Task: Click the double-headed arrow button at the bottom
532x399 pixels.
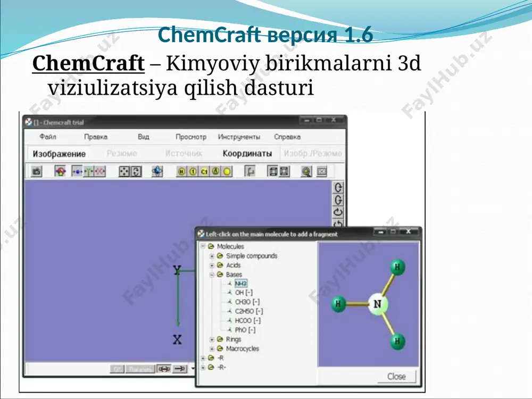Action: (x=164, y=369)
